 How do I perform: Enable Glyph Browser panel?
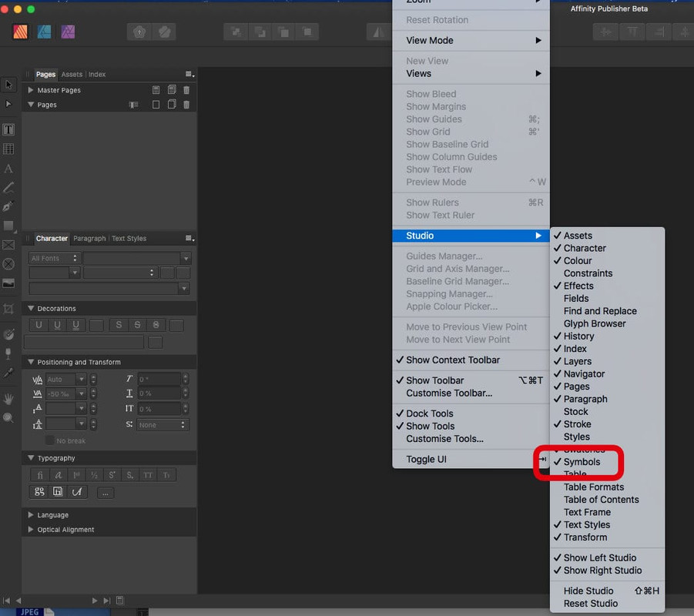tap(607, 324)
